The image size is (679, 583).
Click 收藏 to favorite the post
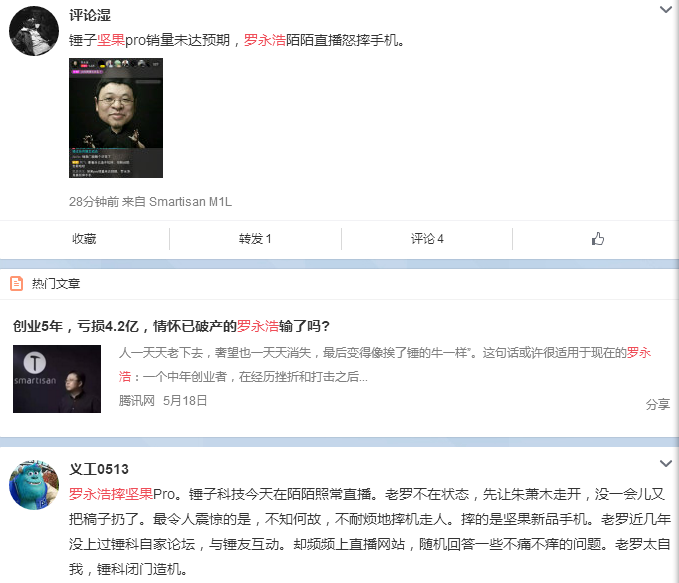84,239
